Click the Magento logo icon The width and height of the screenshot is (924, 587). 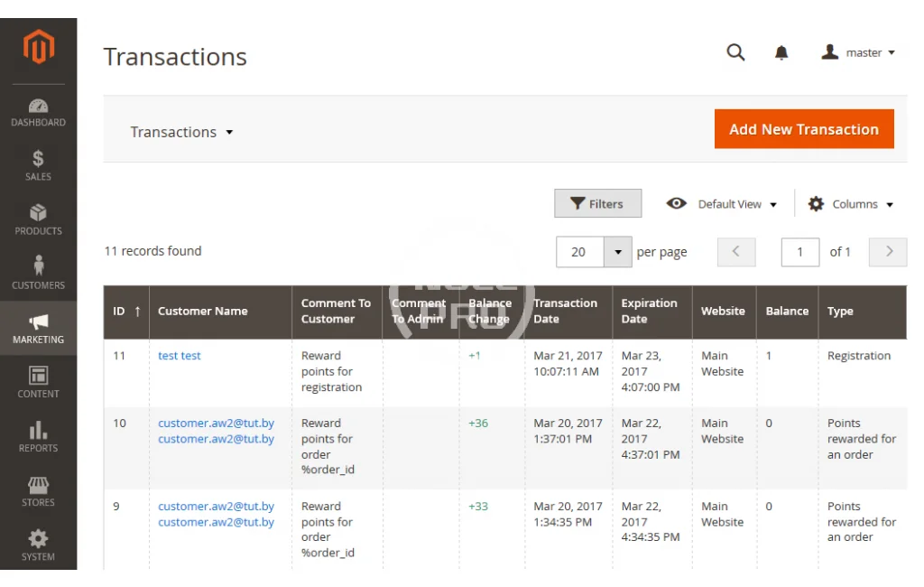38,48
